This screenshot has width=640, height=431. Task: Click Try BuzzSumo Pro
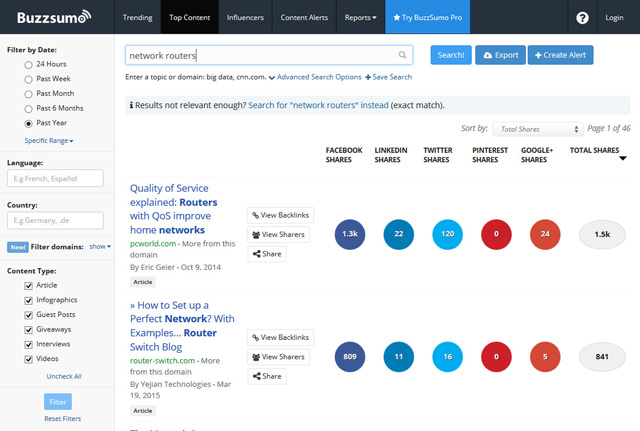point(427,17)
